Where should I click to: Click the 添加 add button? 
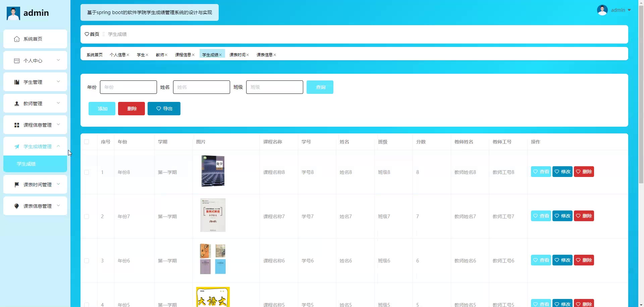[x=102, y=109]
